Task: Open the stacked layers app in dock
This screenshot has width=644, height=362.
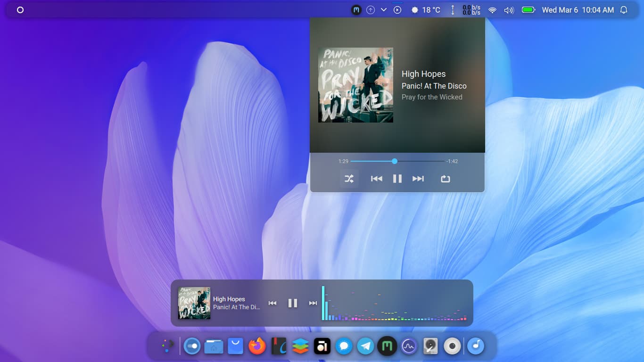Action: [x=300, y=346]
